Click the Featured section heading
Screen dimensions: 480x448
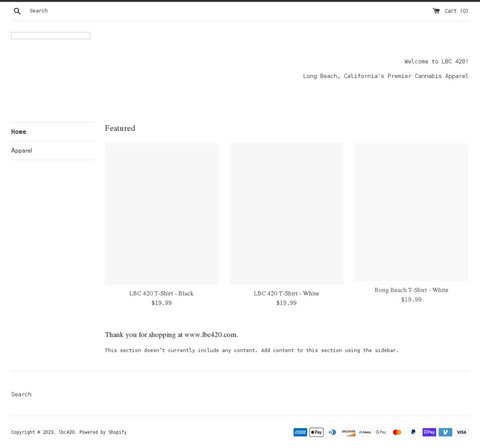click(x=120, y=128)
